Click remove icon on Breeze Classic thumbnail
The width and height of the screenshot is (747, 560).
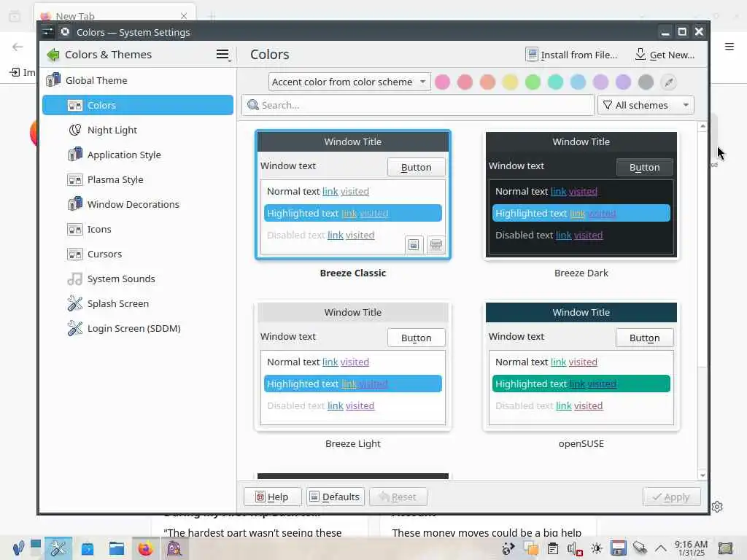click(x=436, y=245)
